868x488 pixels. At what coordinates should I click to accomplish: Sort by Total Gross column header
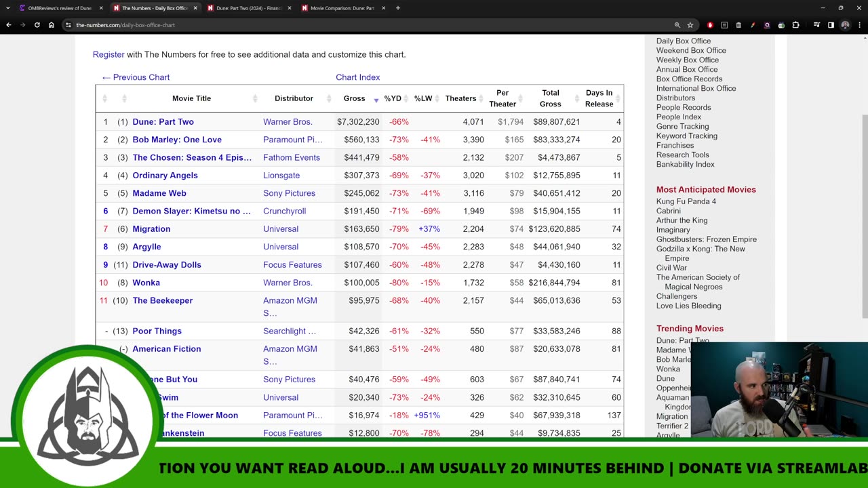[x=551, y=98]
